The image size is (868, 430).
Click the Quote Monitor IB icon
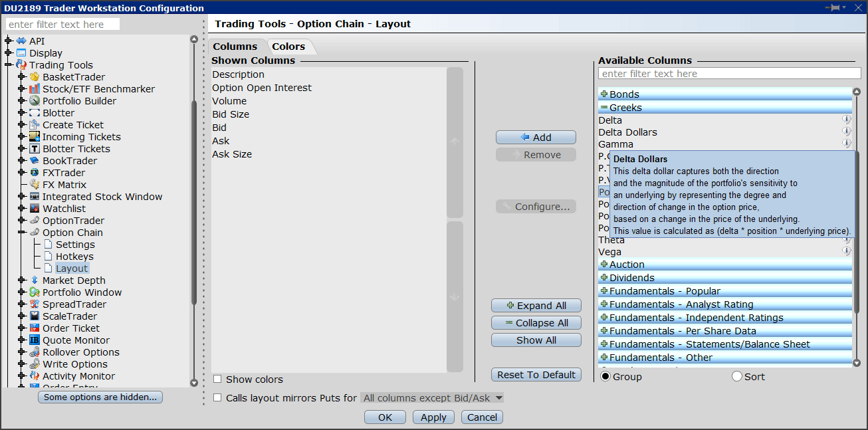tap(35, 340)
